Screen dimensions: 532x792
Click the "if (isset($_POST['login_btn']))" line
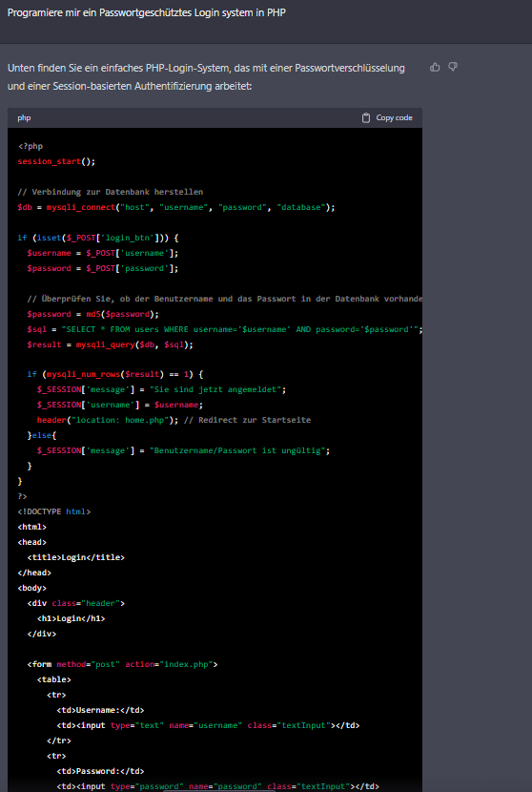click(98, 238)
